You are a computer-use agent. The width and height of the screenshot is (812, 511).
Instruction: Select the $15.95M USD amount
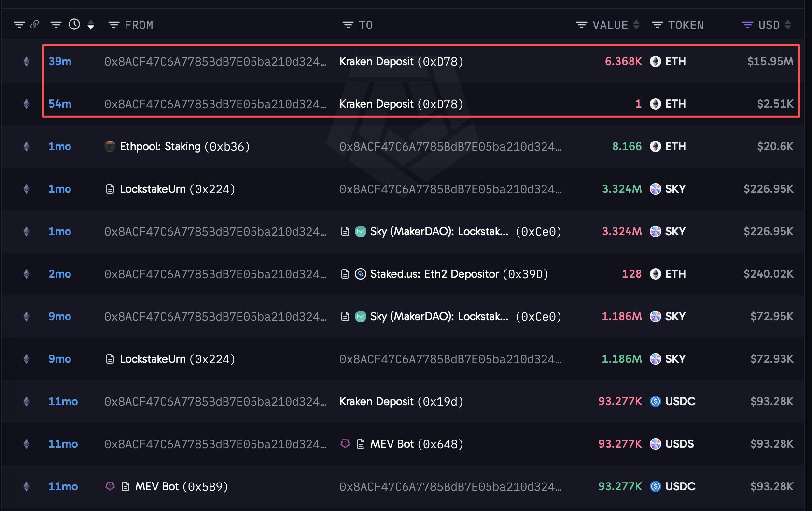tap(770, 61)
